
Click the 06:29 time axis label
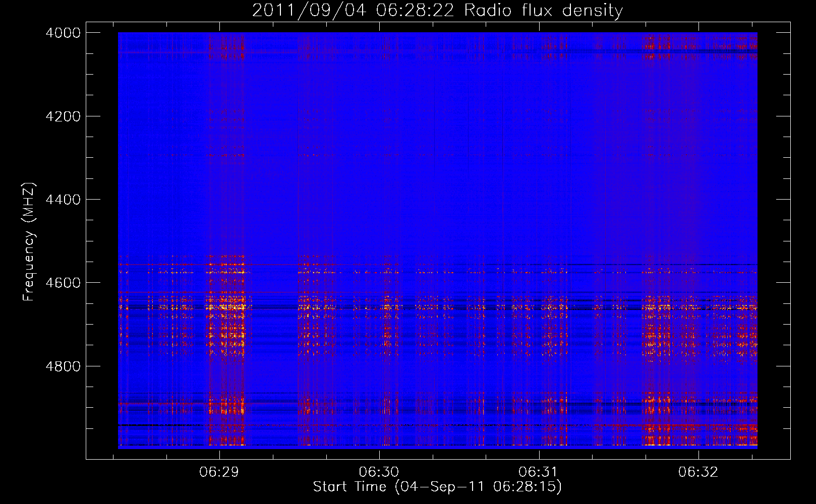(x=219, y=472)
